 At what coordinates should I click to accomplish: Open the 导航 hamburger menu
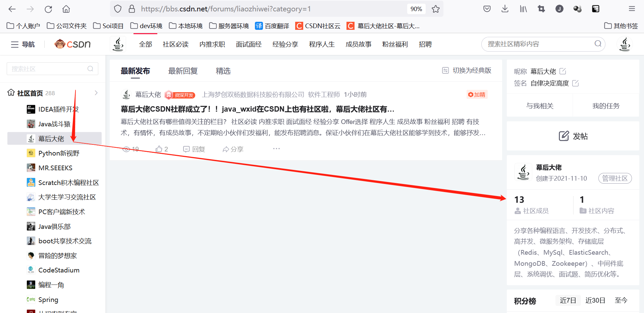coord(22,44)
